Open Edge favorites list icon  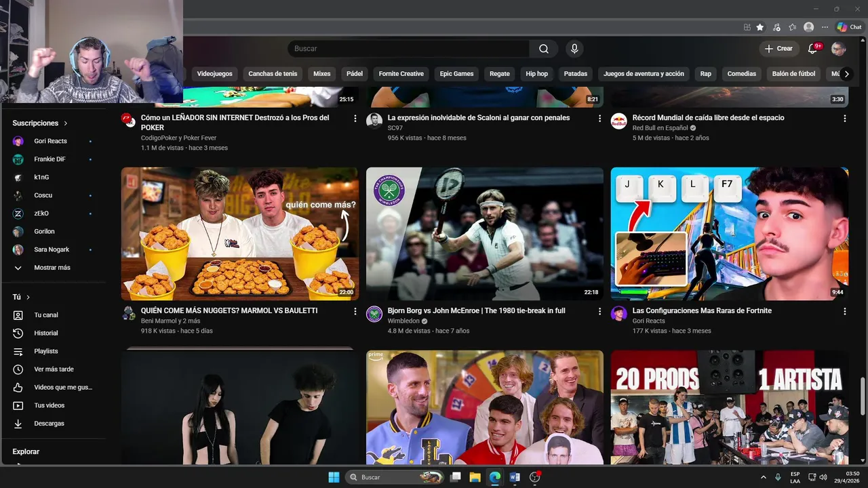pyautogui.click(x=793, y=27)
